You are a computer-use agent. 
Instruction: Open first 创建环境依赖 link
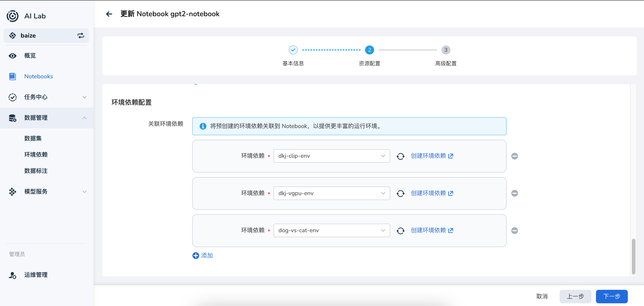click(432, 156)
